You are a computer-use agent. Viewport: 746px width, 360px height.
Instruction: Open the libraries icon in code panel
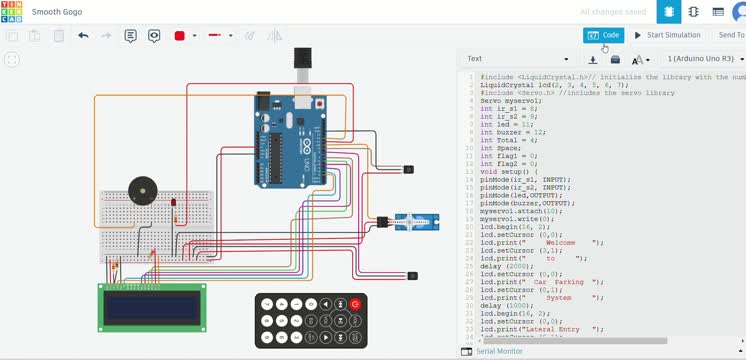pyautogui.click(x=615, y=59)
